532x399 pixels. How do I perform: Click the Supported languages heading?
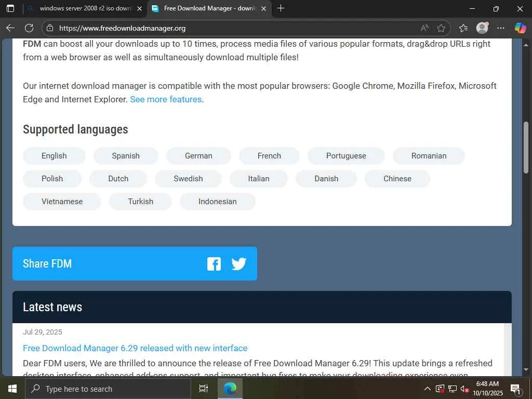pos(75,129)
